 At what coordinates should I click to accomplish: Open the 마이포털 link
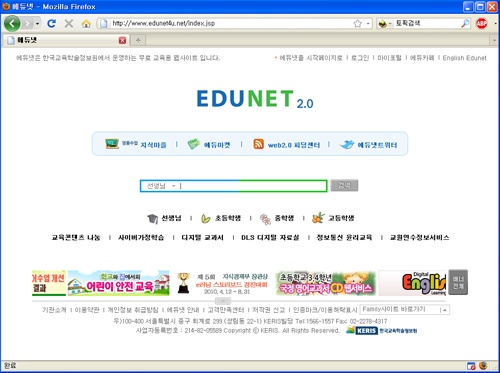389,58
